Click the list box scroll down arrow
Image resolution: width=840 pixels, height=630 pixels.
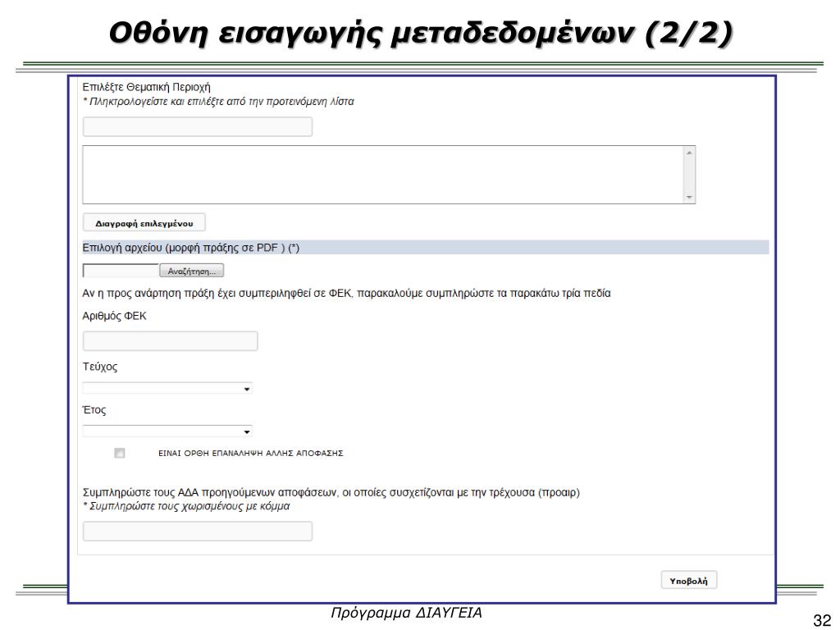[x=689, y=197]
